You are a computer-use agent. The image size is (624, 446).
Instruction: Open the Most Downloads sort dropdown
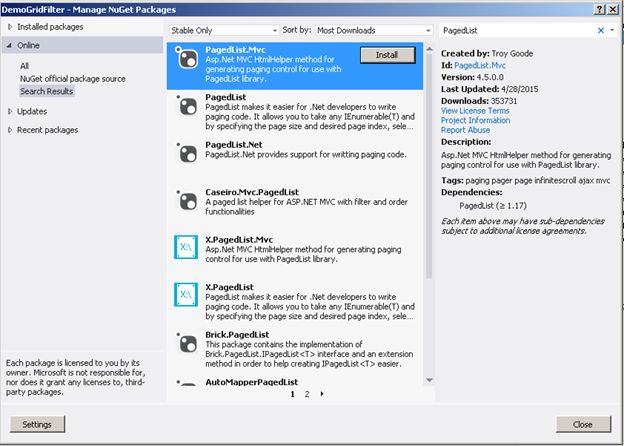(374, 30)
